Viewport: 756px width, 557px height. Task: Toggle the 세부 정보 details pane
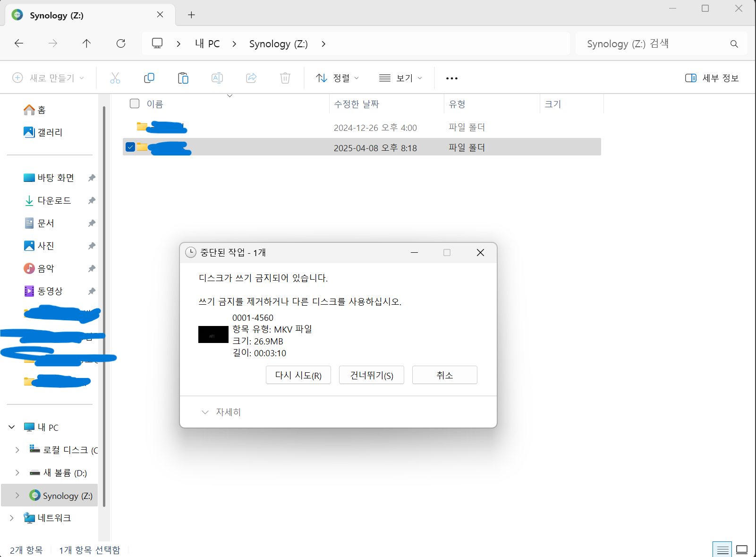click(712, 78)
